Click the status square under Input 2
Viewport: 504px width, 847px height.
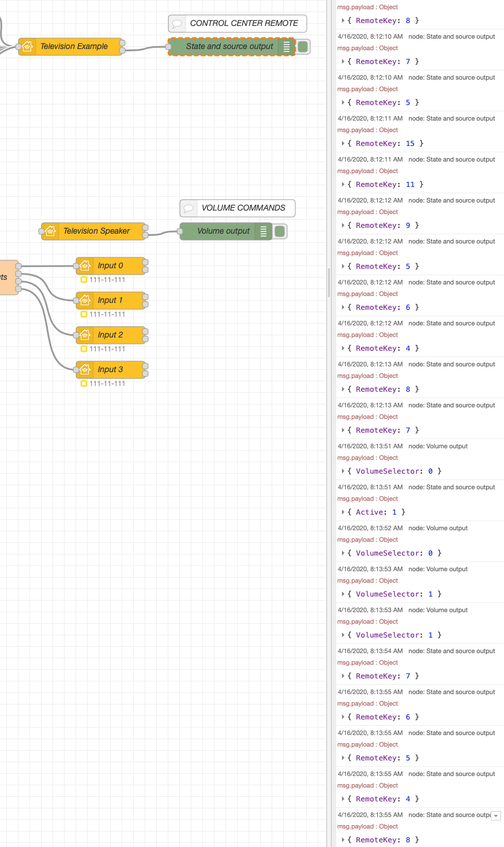(x=84, y=349)
